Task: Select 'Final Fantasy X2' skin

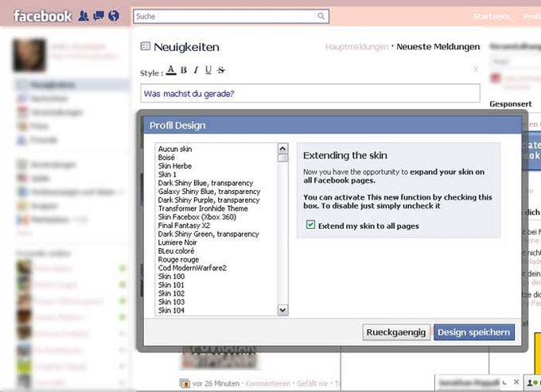Action: click(x=184, y=226)
